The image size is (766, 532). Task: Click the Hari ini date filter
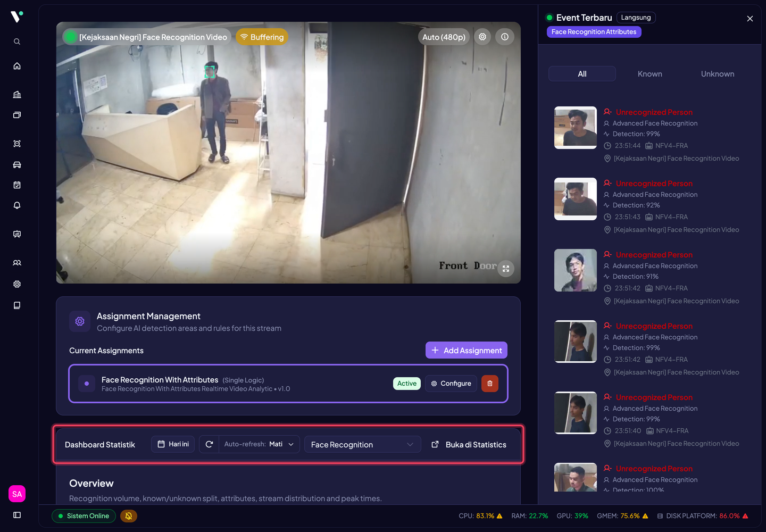[173, 444]
